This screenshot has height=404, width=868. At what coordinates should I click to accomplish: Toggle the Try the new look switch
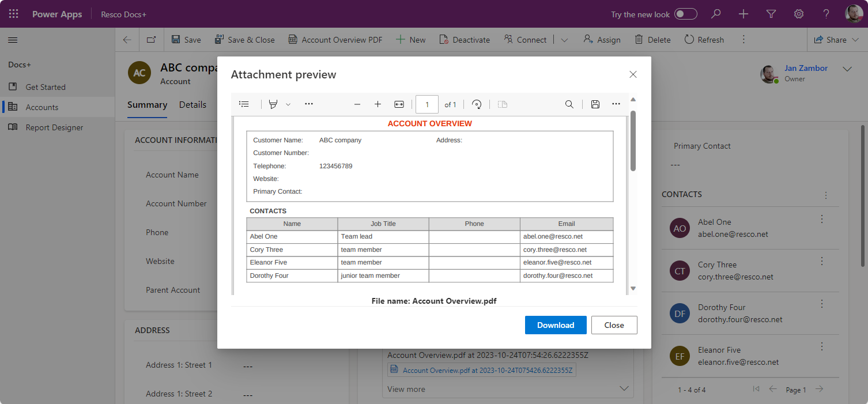click(x=686, y=14)
